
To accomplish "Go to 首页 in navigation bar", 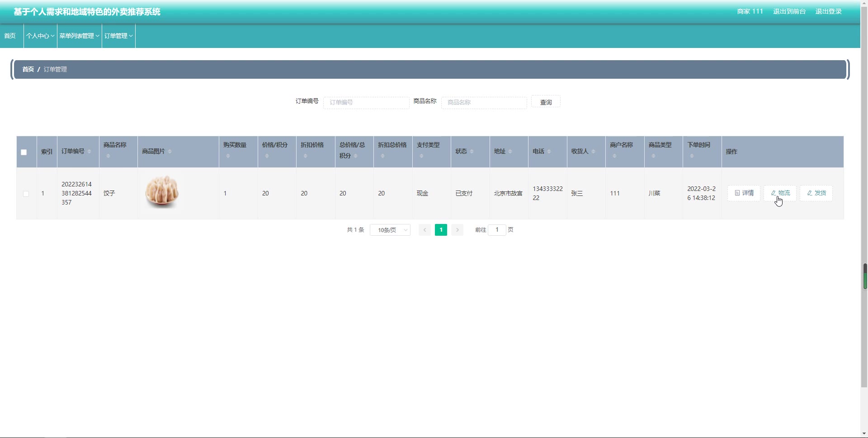I will click(x=10, y=36).
